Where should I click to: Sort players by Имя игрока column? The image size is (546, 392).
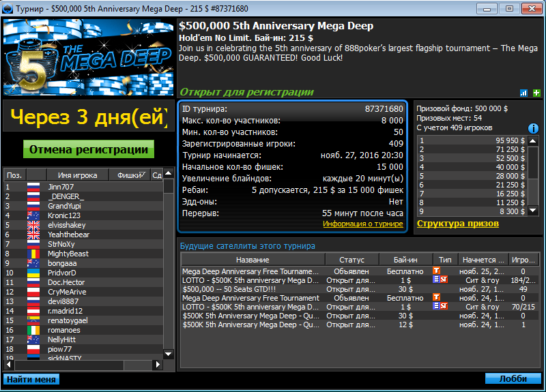pos(77,175)
